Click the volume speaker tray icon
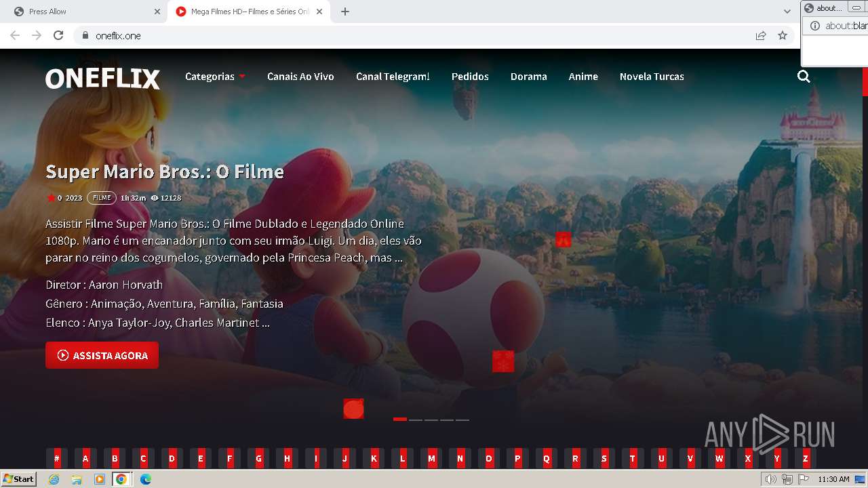The width and height of the screenshot is (868, 488). (x=770, y=479)
